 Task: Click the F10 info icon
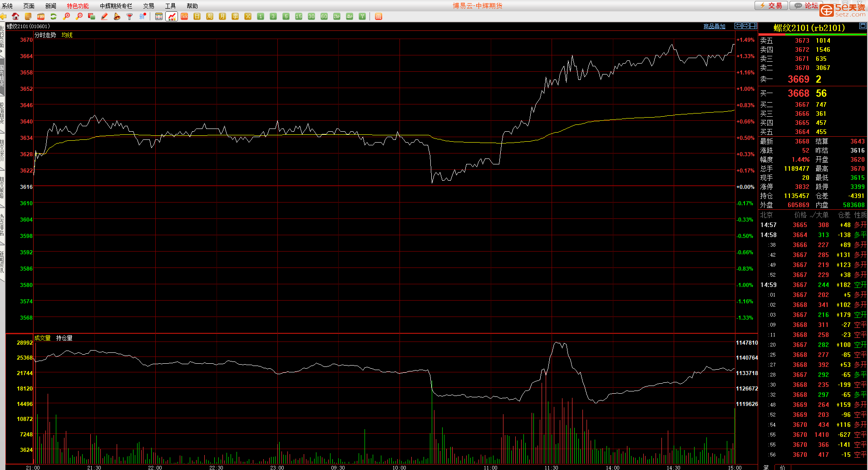(x=41, y=16)
